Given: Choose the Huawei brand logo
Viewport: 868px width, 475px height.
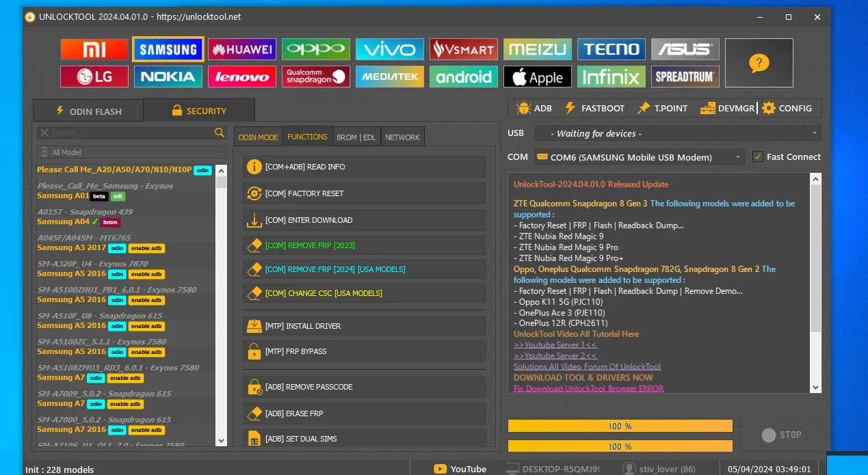Looking at the screenshot, I should pyautogui.click(x=242, y=49).
